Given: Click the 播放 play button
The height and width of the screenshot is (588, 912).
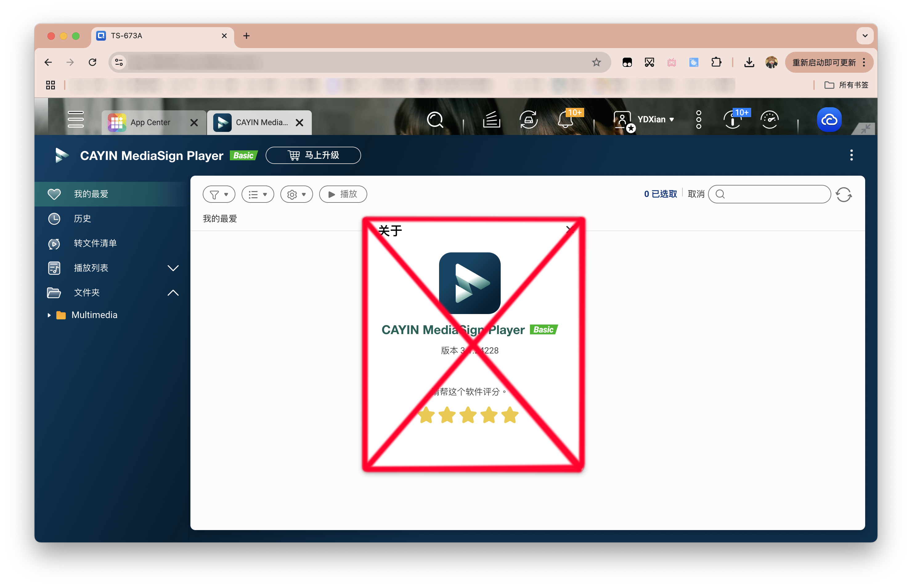Looking at the screenshot, I should click(343, 194).
